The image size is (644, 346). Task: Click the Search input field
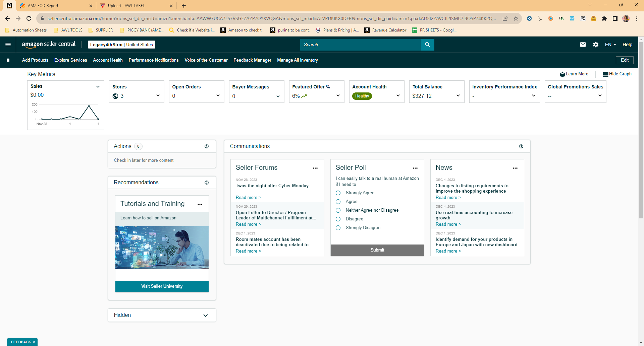tap(361, 45)
